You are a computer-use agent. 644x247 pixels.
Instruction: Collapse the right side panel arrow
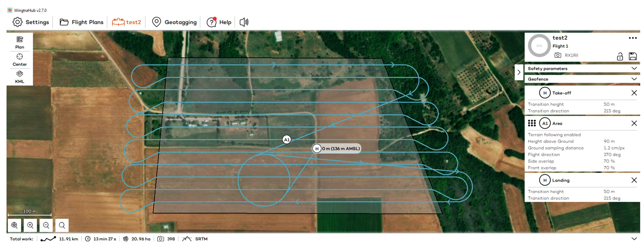tap(519, 72)
